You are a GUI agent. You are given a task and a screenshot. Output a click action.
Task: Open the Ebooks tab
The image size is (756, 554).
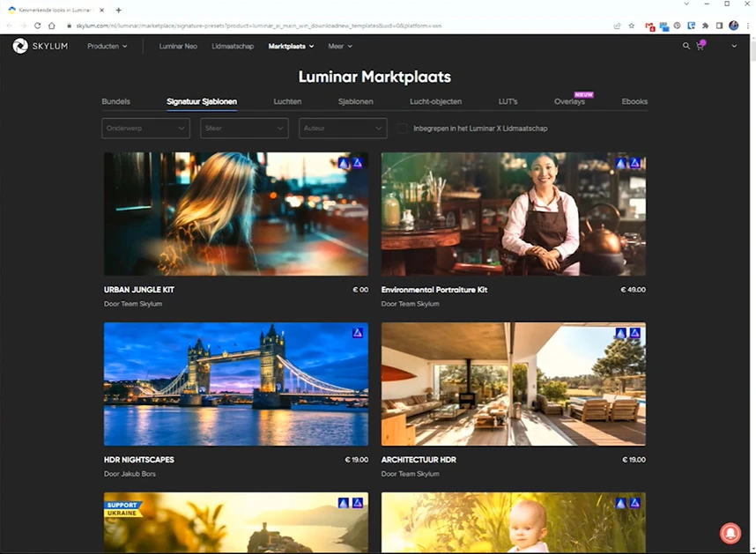coord(634,101)
